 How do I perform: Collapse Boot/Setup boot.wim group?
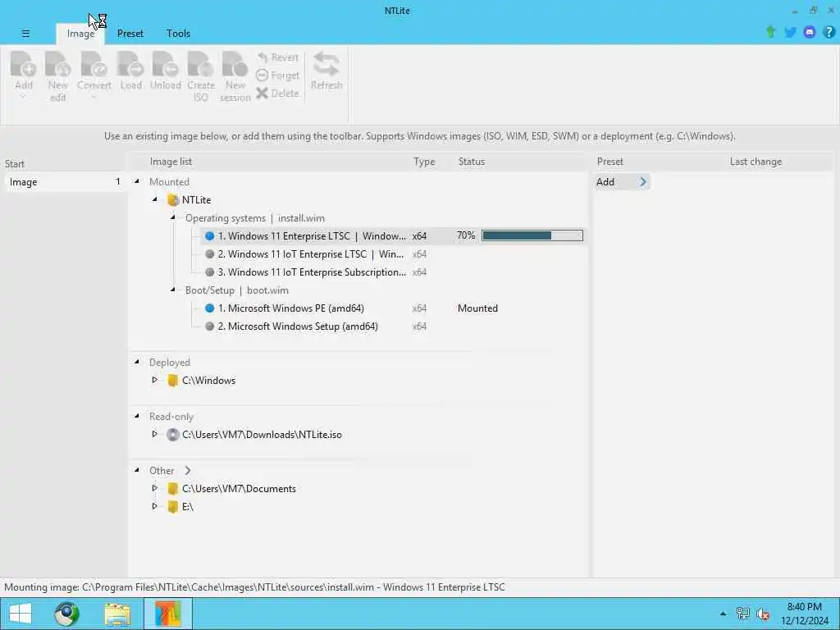[173, 290]
